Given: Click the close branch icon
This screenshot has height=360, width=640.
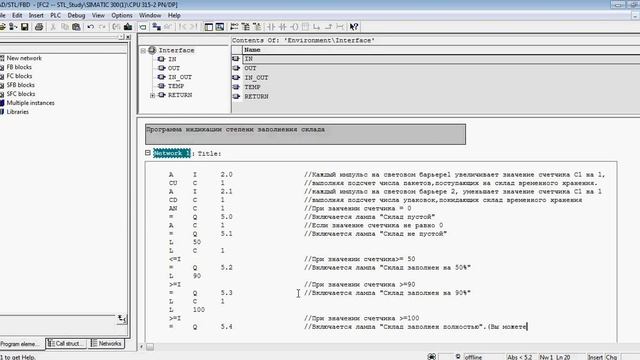Looking at the screenshot, I should [x=329, y=27].
